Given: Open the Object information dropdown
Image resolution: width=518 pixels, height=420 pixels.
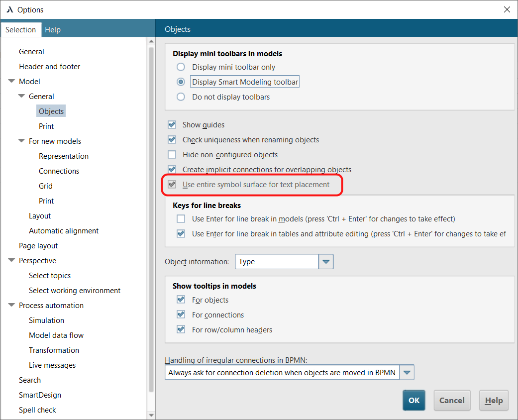Looking at the screenshot, I should tap(325, 261).
